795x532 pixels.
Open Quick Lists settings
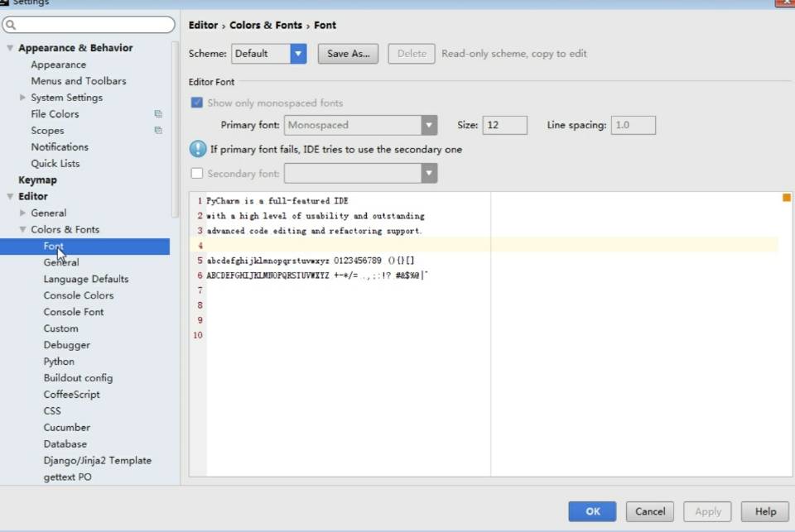[55, 164]
